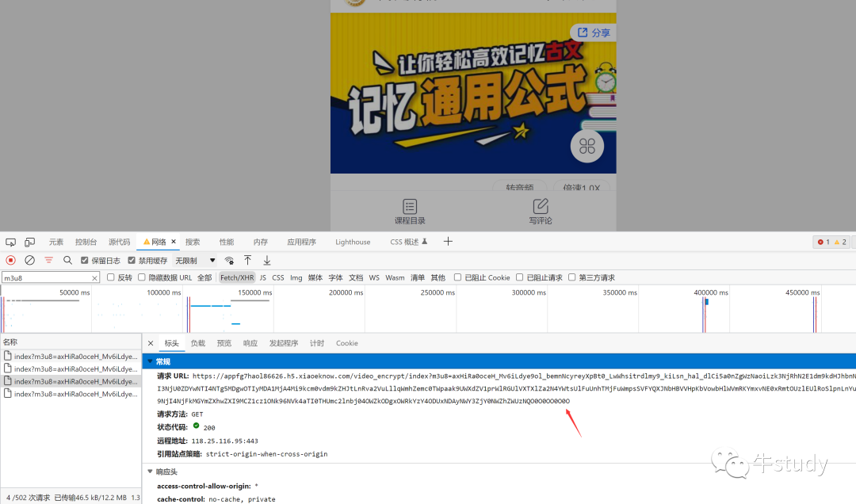Viewport: 856px width, 504px height.
Task: Toggle 禁用缓存 checkbox
Action: pyautogui.click(x=132, y=261)
